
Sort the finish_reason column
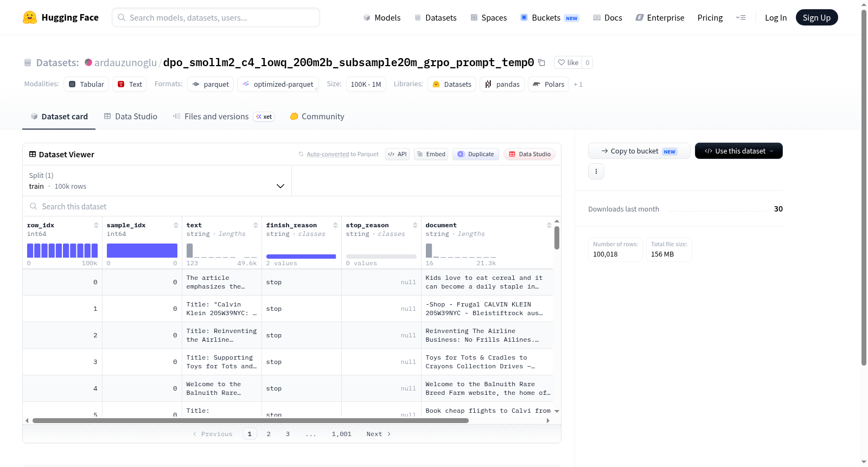tap(335, 225)
